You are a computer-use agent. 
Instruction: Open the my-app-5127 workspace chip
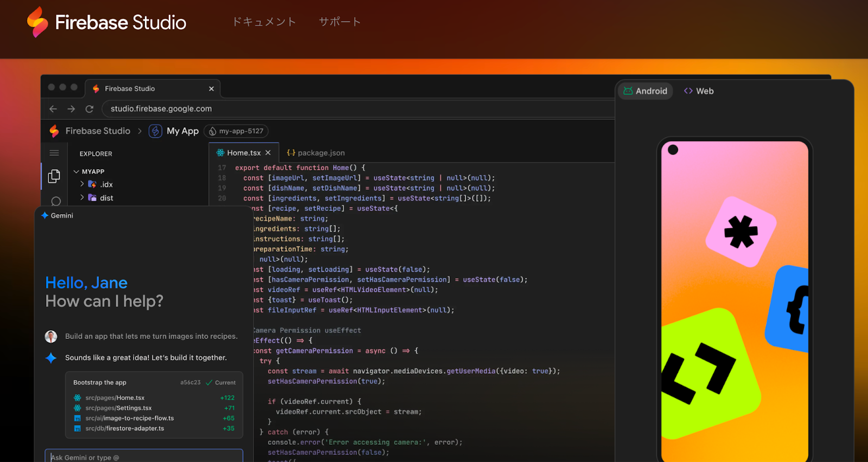point(236,131)
